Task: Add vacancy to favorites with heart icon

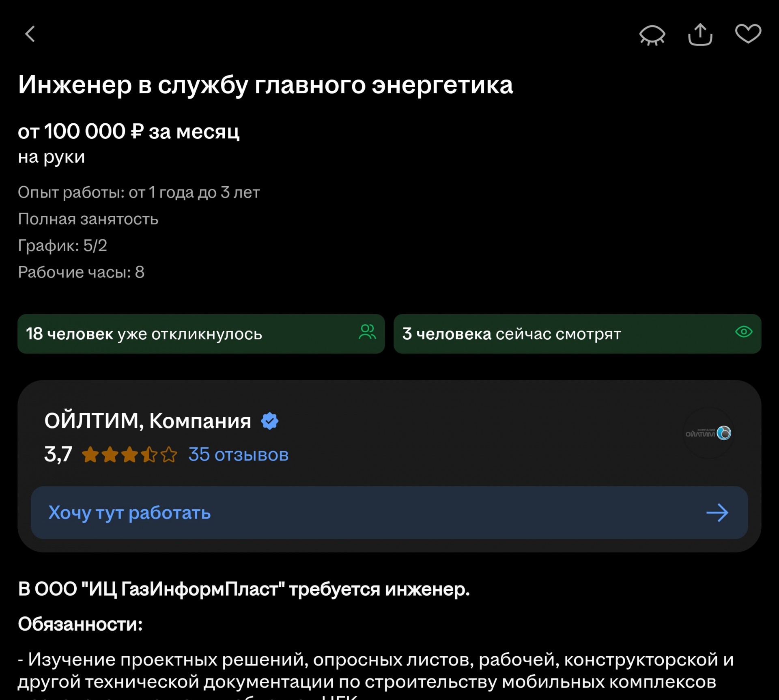Action: point(748,34)
